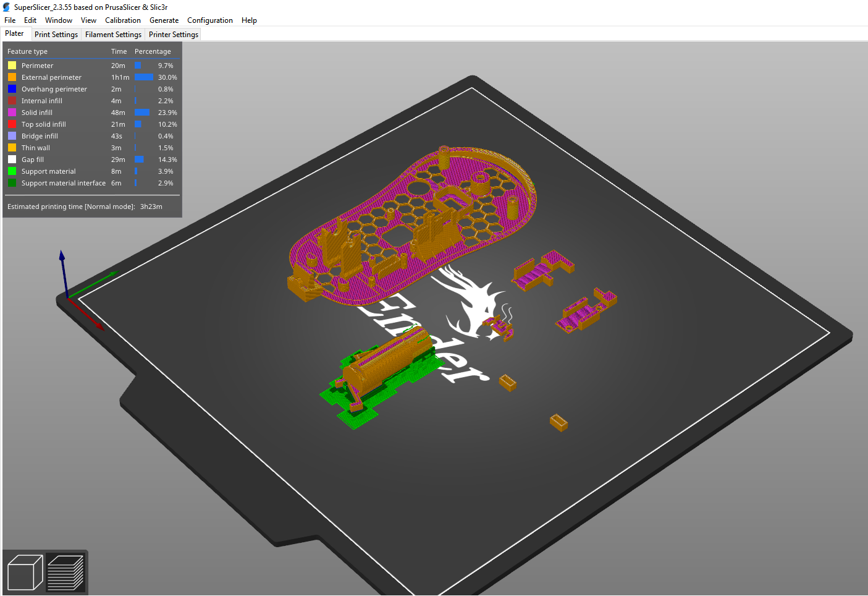Screen dimensions: 868x596
Task: Toggle visibility of Gap fill row
Action: (93, 160)
